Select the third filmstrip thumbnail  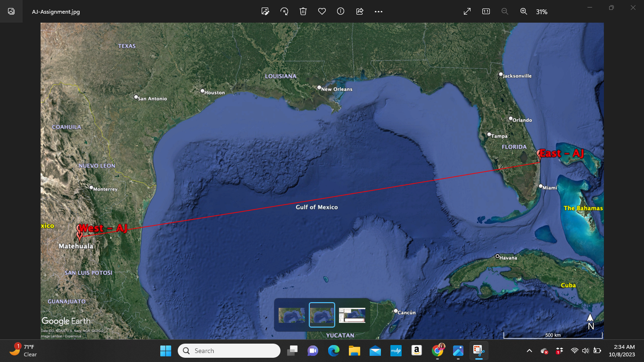point(353,315)
